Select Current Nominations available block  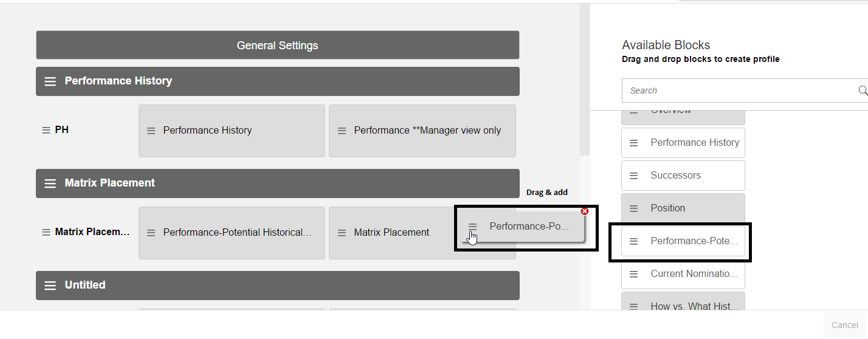tap(683, 274)
